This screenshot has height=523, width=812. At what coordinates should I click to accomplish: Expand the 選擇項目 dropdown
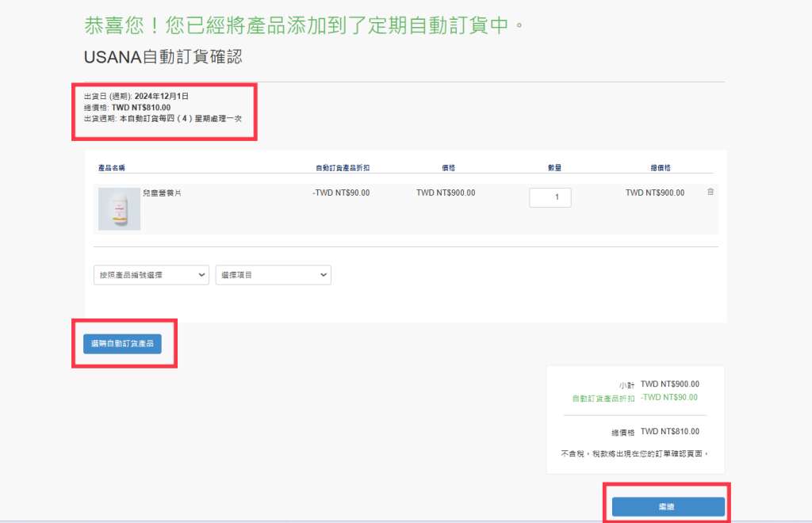click(273, 275)
